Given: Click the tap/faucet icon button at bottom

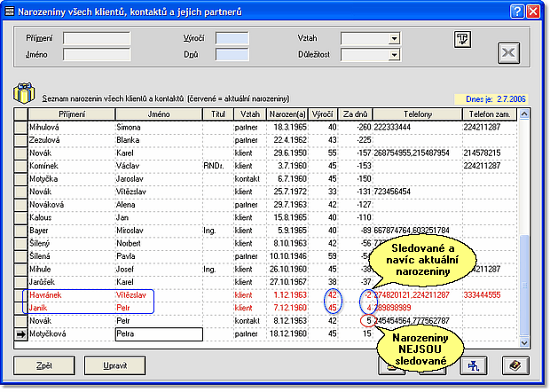Looking at the screenshot, I should point(475,365).
